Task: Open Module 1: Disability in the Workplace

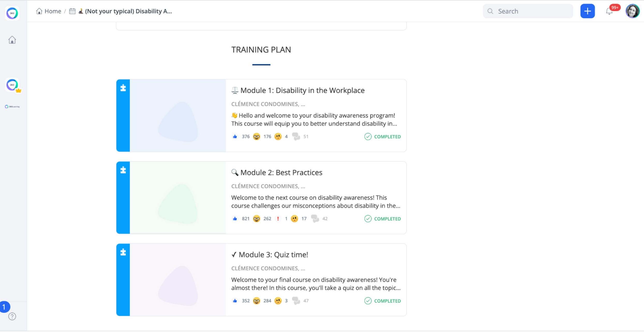Action: pyautogui.click(x=302, y=90)
